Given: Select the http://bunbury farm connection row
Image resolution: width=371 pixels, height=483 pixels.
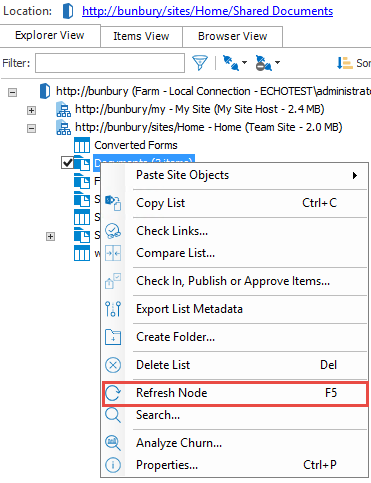Looking at the screenshot, I should tap(213, 91).
